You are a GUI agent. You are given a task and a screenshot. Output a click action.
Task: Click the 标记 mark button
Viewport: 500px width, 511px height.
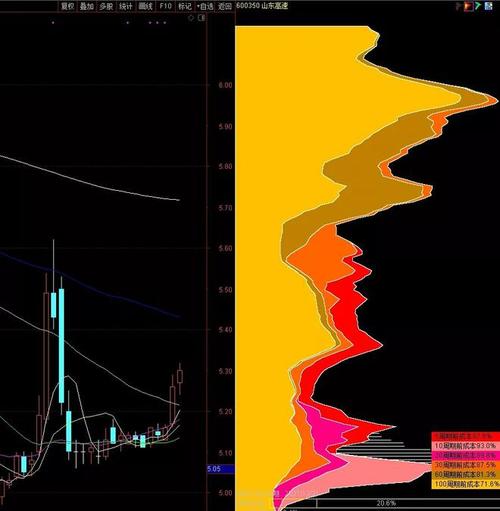(185, 6)
